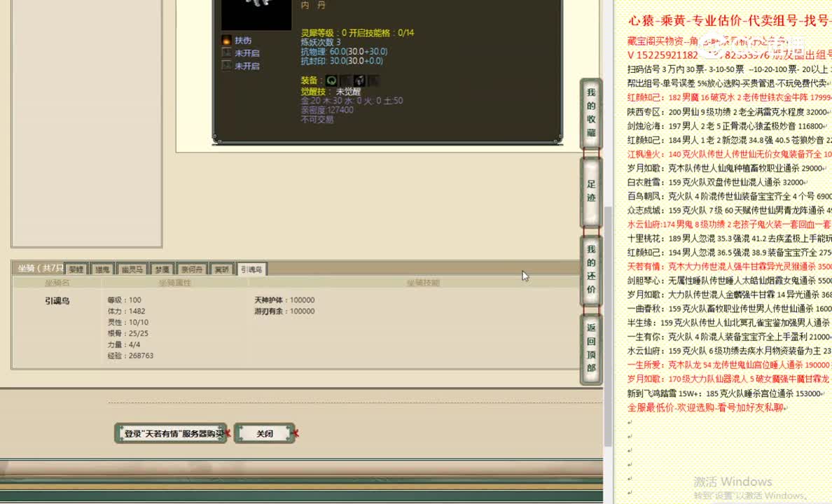Image resolution: width=832 pixels, height=504 pixels.
Task: Click 登录"天若有情"服务器购买 button
Action: coord(172,433)
